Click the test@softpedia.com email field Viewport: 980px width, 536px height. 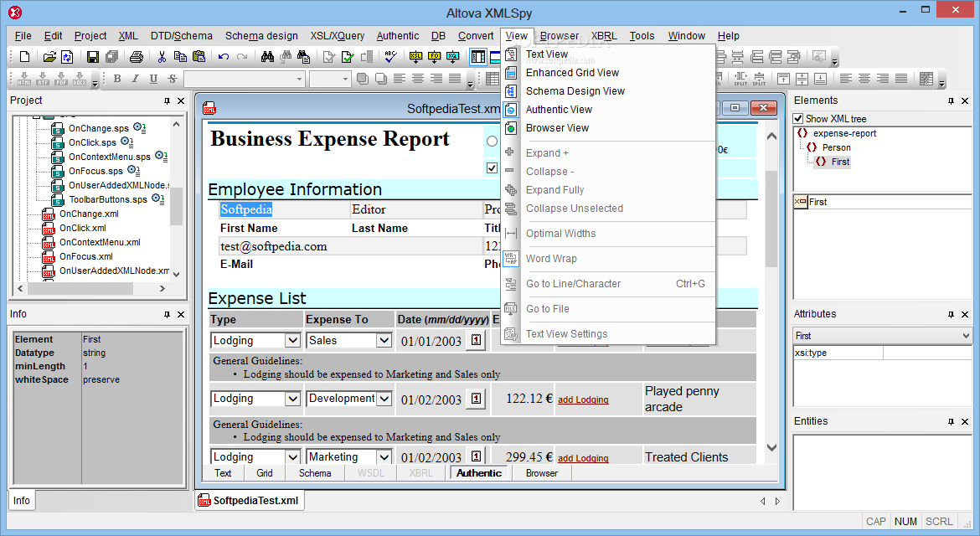(350, 246)
